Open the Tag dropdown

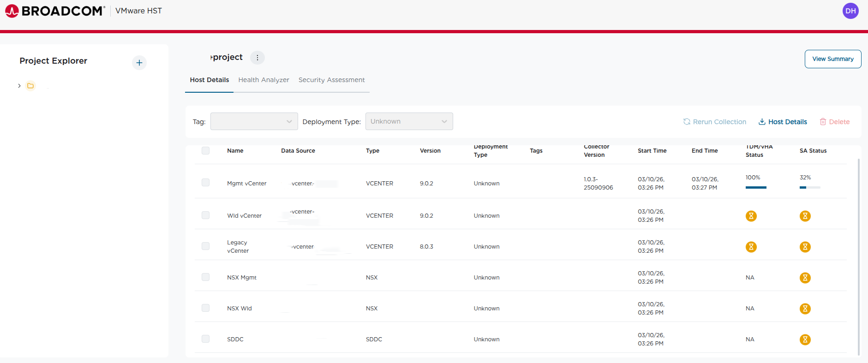[x=254, y=121]
